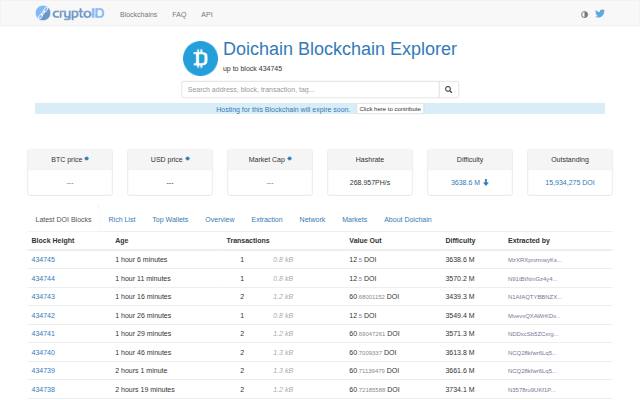
Task: Open extractor address of block 434739
Action: tap(532, 371)
